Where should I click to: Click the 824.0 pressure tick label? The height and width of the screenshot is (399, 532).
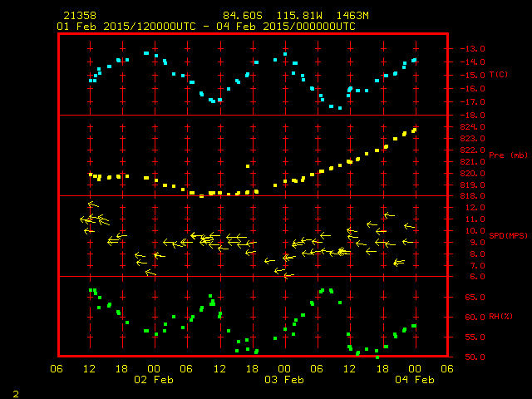[x=473, y=127]
